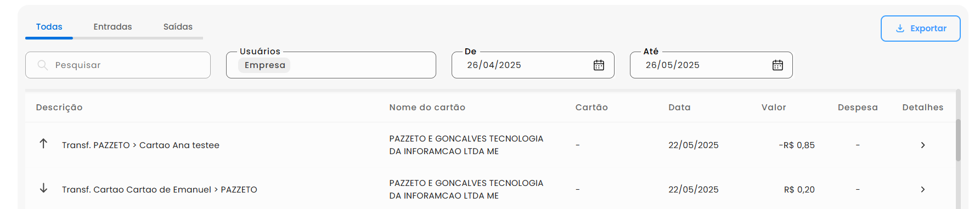This screenshot has height=209, width=980.
Task: Open details chevron for -R$ 0,85 row
Action: (923, 145)
